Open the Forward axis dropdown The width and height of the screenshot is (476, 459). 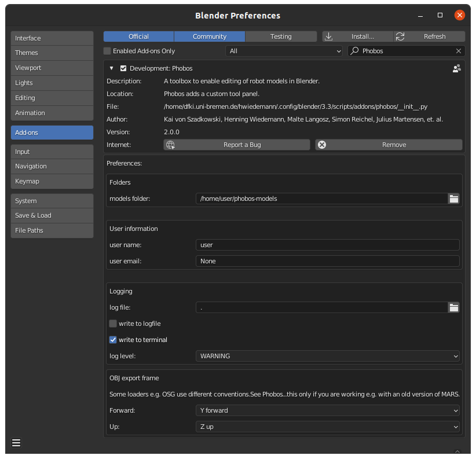(x=328, y=410)
